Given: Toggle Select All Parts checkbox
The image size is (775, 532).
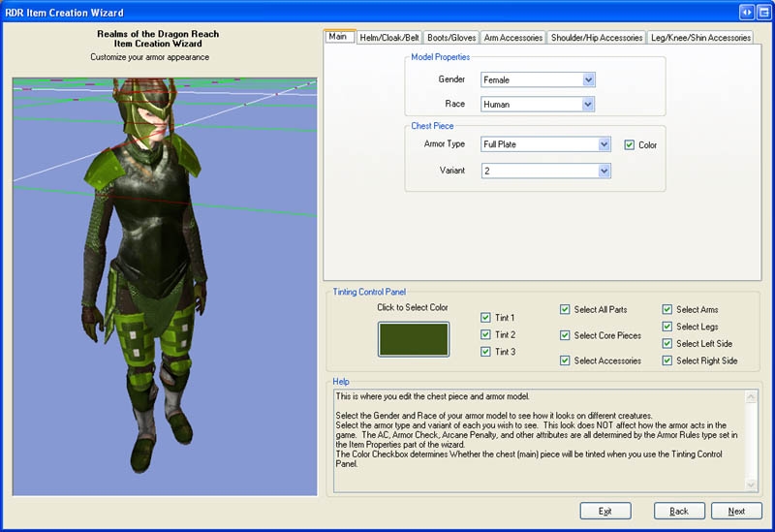Looking at the screenshot, I should 566,310.
